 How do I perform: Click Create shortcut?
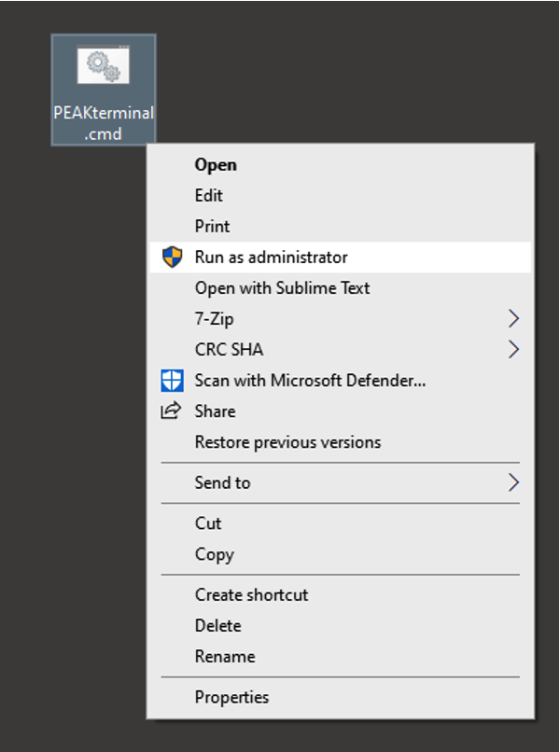pos(251,595)
